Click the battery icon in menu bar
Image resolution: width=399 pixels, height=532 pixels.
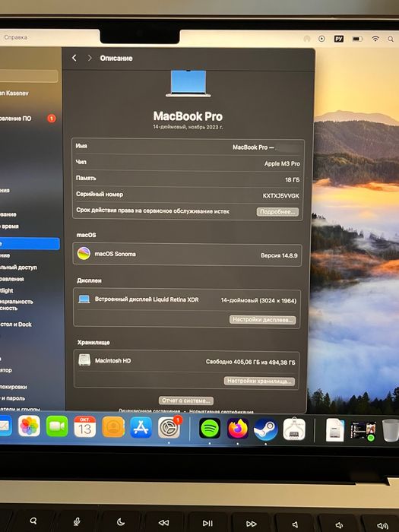tap(357, 39)
